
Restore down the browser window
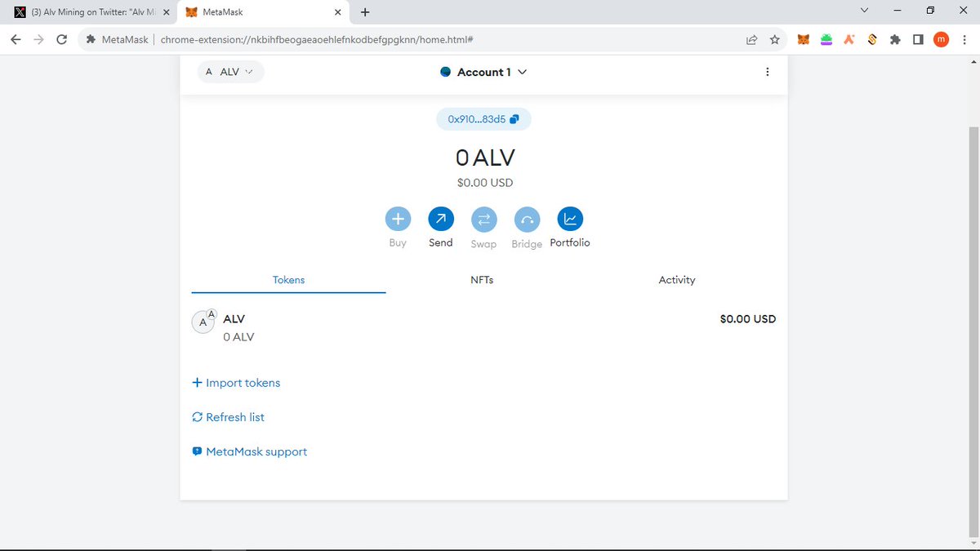tap(930, 10)
